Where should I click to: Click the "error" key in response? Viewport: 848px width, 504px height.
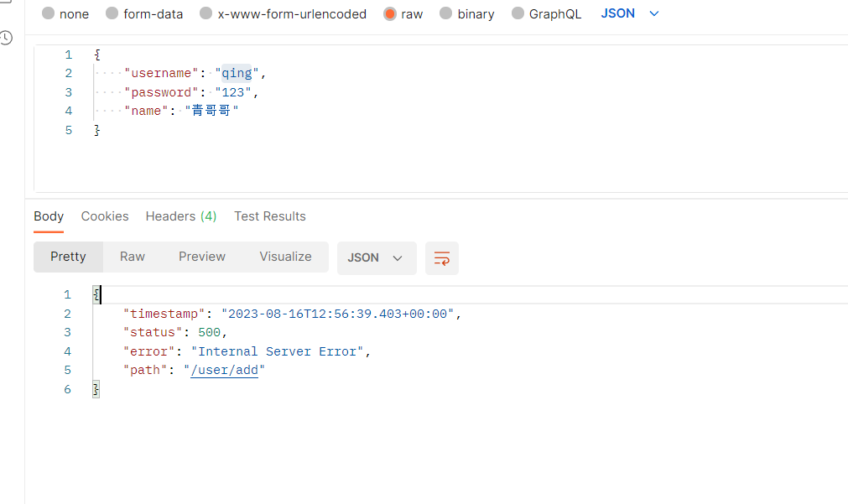[x=148, y=352]
